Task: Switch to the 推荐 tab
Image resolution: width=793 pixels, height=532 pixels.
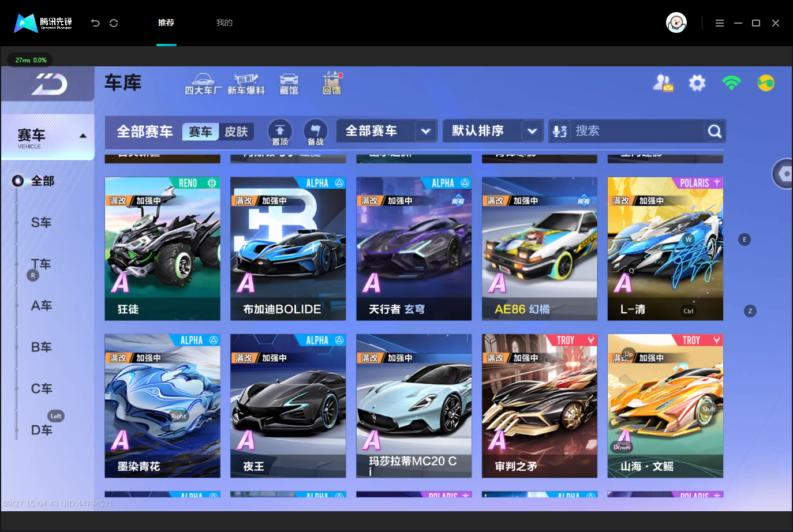Action: [166, 23]
